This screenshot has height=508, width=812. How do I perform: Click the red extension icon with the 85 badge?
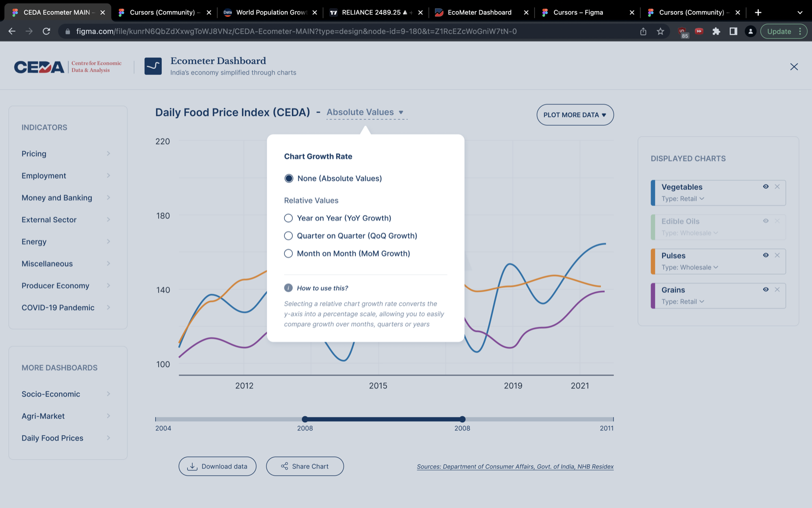coord(683,32)
